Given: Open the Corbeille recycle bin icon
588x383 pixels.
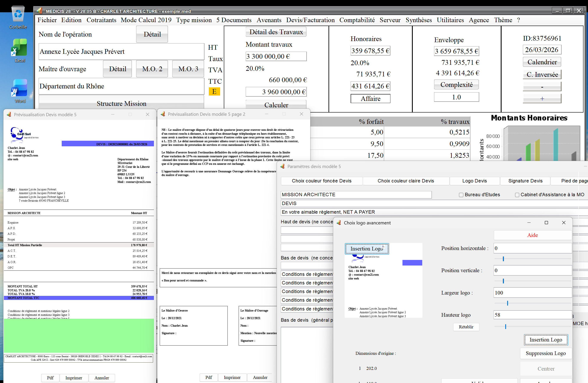Looking at the screenshot, I should [18, 17].
